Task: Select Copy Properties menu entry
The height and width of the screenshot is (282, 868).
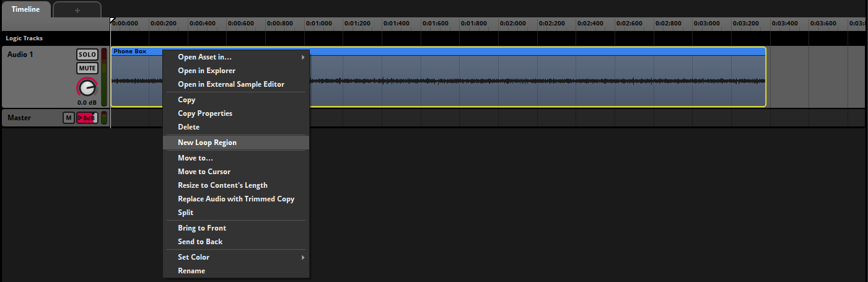Action: (235, 113)
